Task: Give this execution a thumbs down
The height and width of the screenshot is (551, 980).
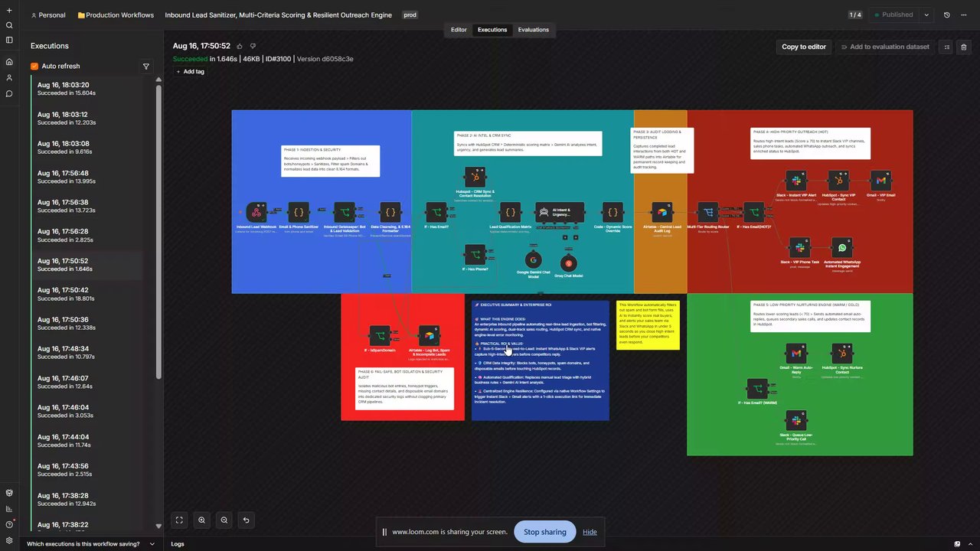Action: 253,46
